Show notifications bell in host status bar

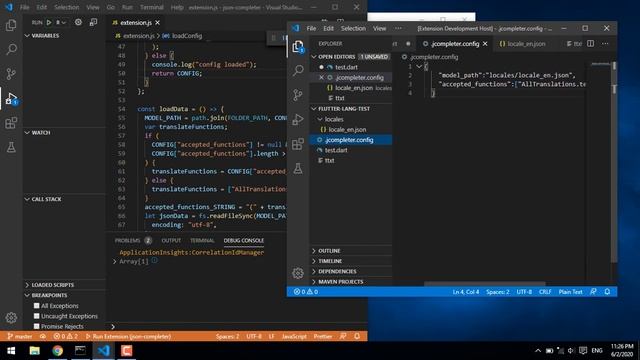click(x=607, y=292)
